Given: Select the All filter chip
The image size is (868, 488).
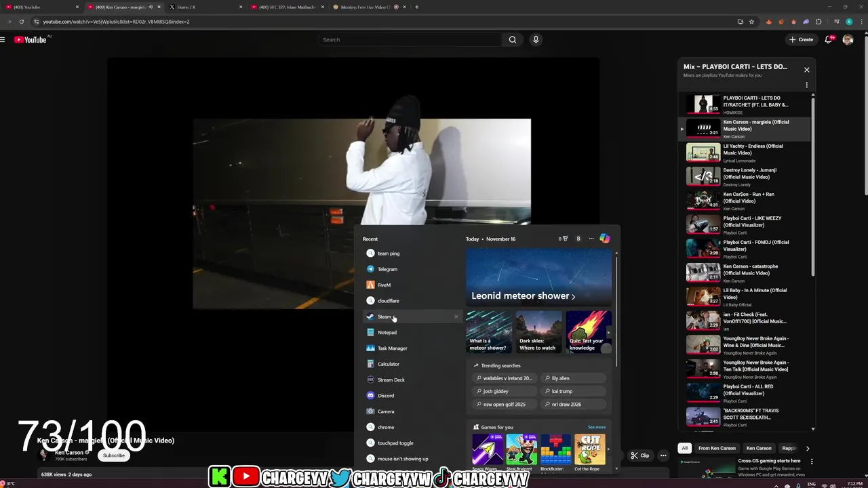Looking at the screenshot, I should point(685,448).
